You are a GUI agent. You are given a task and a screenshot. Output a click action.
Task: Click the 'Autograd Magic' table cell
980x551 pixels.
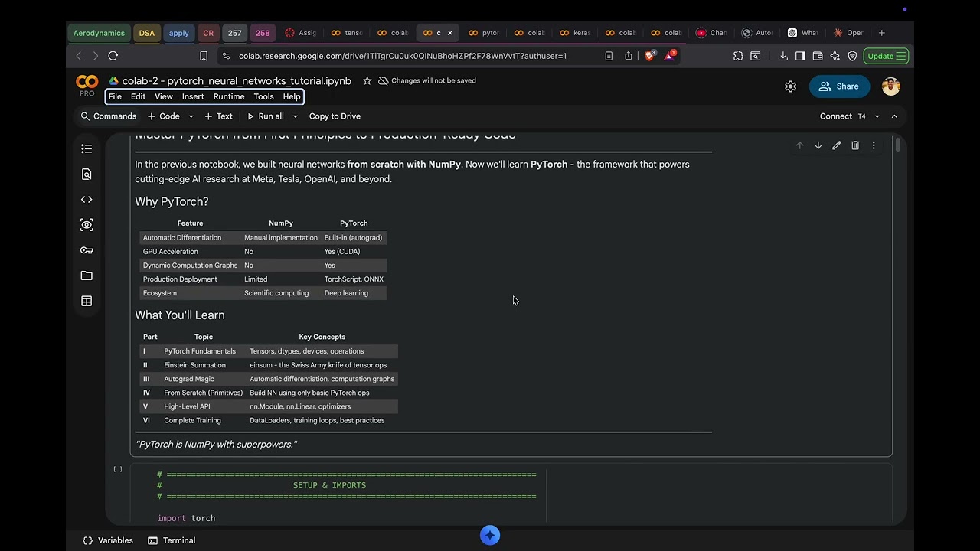point(189,379)
